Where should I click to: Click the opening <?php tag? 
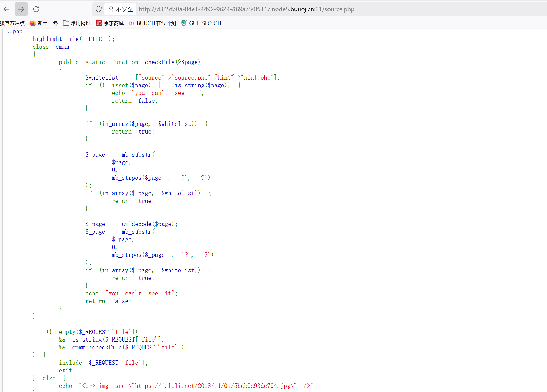(14, 31)
